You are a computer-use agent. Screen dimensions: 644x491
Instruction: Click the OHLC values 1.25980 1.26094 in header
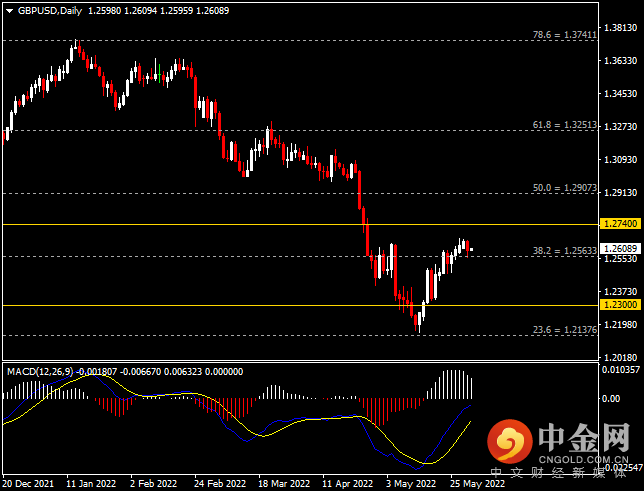point(122,11)
